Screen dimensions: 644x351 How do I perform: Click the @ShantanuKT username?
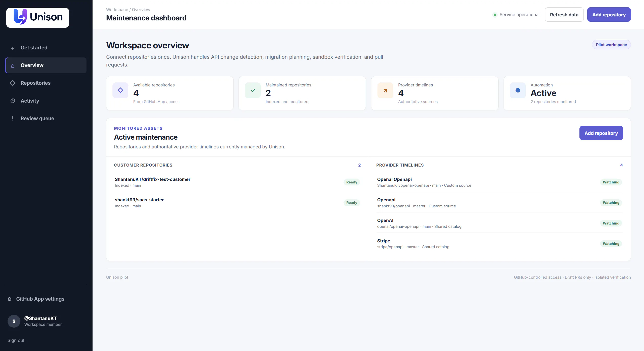coord(40,318)
